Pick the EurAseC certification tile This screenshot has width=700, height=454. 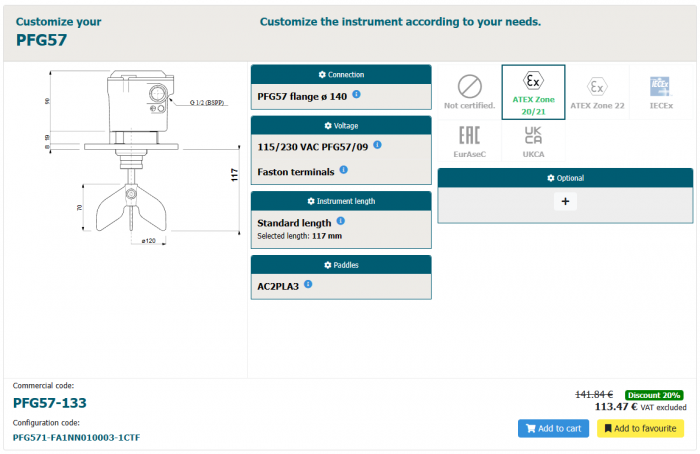click(x=469, y=141)
